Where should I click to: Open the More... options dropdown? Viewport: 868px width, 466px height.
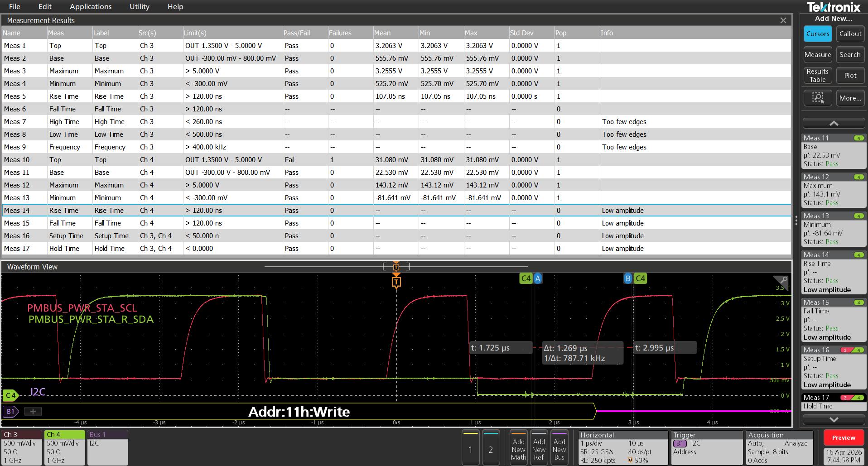850,98
